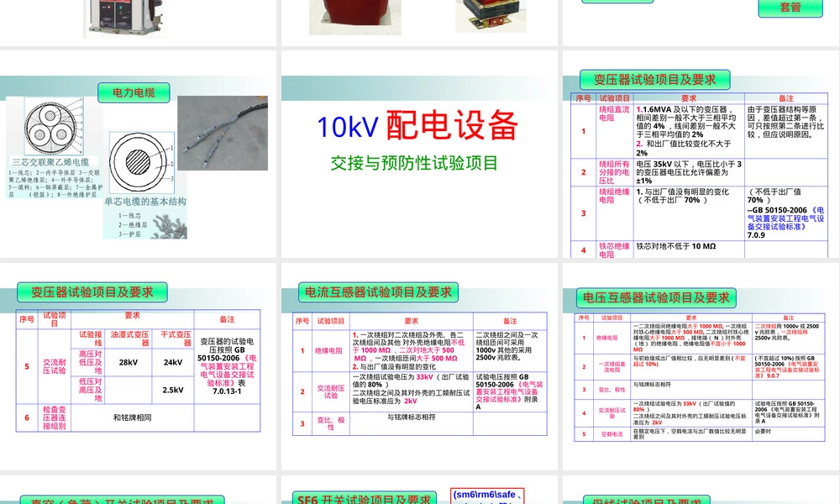Click the green 套管 button

790,8
